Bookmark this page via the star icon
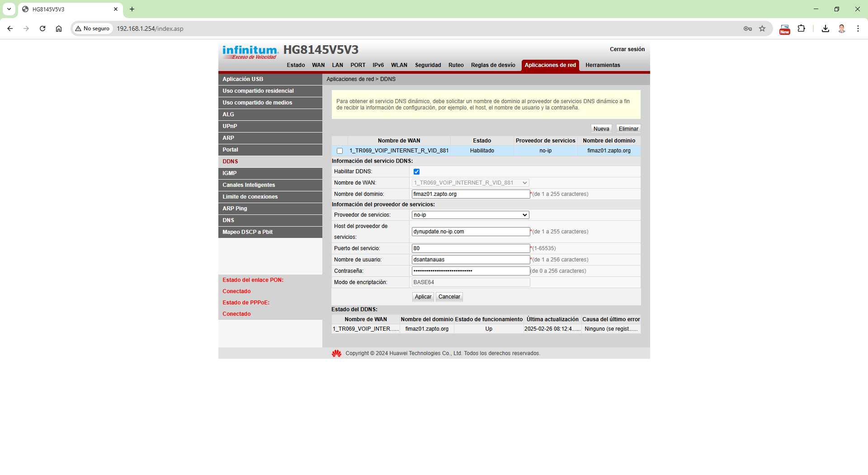The width and height of the screenshot is (868, 475). point(762,28)
